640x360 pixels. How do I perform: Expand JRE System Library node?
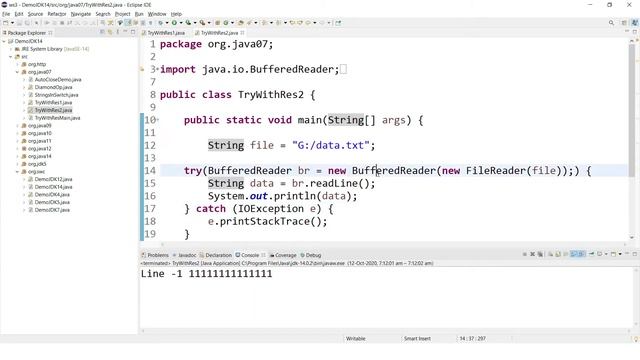click(11, 49)
